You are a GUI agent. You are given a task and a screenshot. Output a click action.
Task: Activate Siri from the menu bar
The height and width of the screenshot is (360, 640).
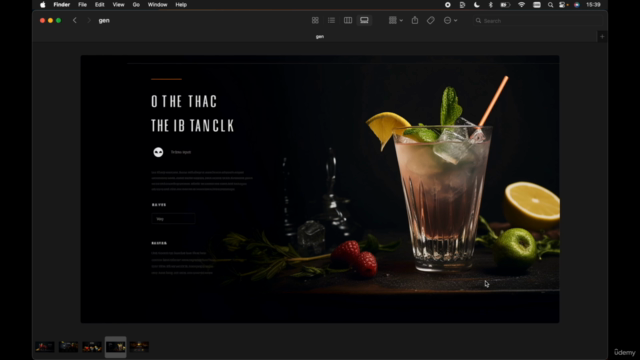coord(577,5)
